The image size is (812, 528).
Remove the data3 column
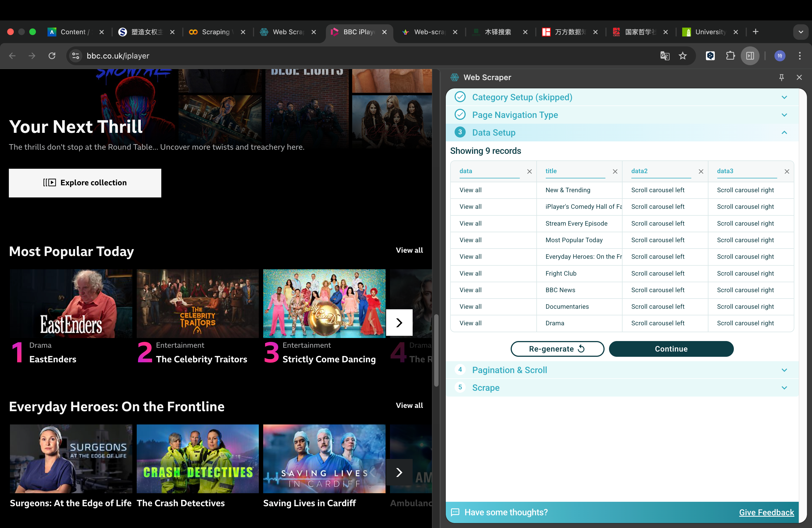(787, 171)
